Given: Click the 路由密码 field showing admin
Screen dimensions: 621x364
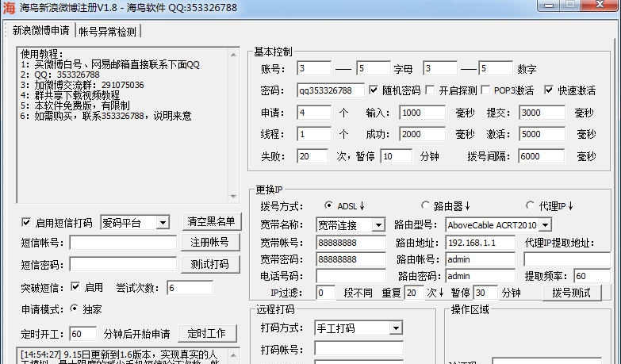Looking at the screenshot, I should click(x=480, y=276).
